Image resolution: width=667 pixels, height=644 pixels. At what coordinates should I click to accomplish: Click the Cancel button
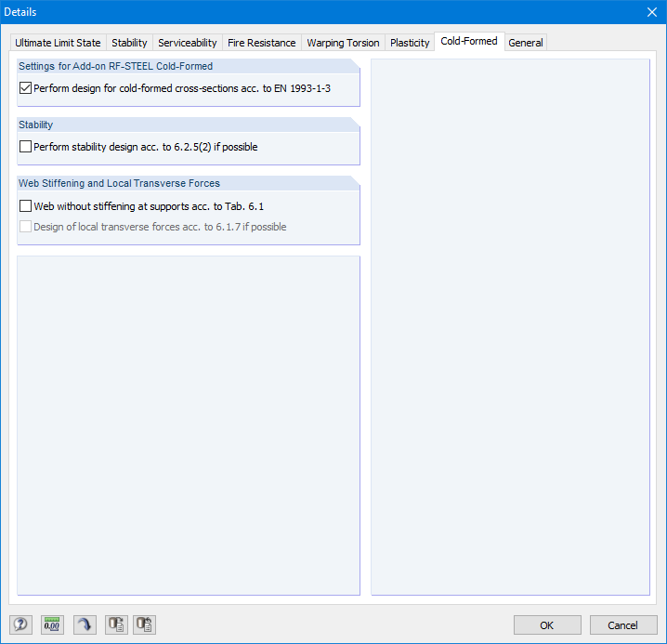pyautogui.click(x=622, y=624)
